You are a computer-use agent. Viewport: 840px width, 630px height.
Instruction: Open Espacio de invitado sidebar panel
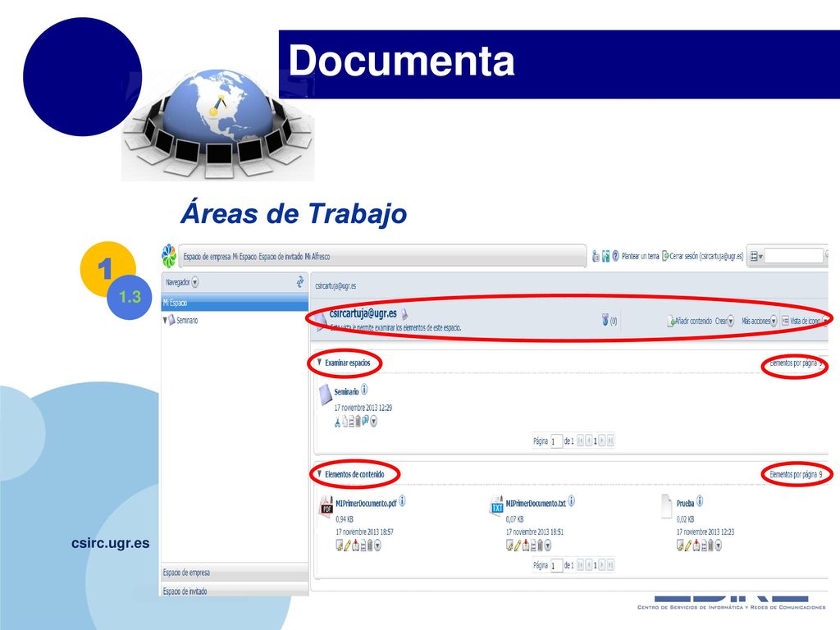(x=235, y=591)
